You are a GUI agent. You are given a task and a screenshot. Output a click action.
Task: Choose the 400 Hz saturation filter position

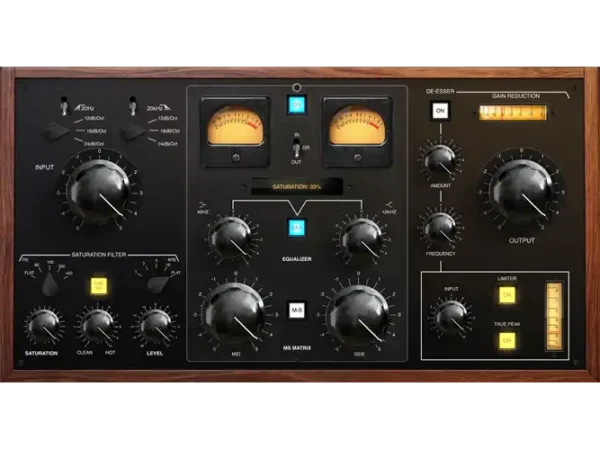pyautogui.click(x=69, y=273)
